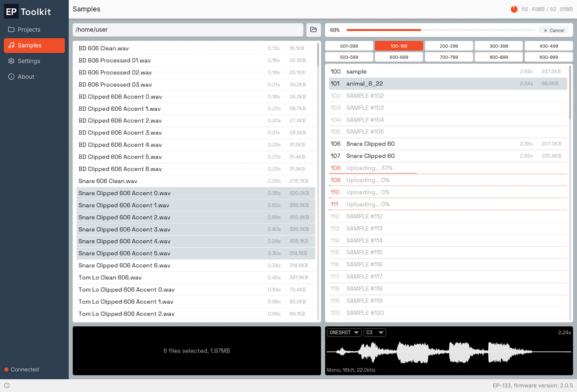Viewport: 577px width, 392px height.
Task: Select Tom Lo Clipped 606 Accent 0.wav
Action: coord(196,290)
